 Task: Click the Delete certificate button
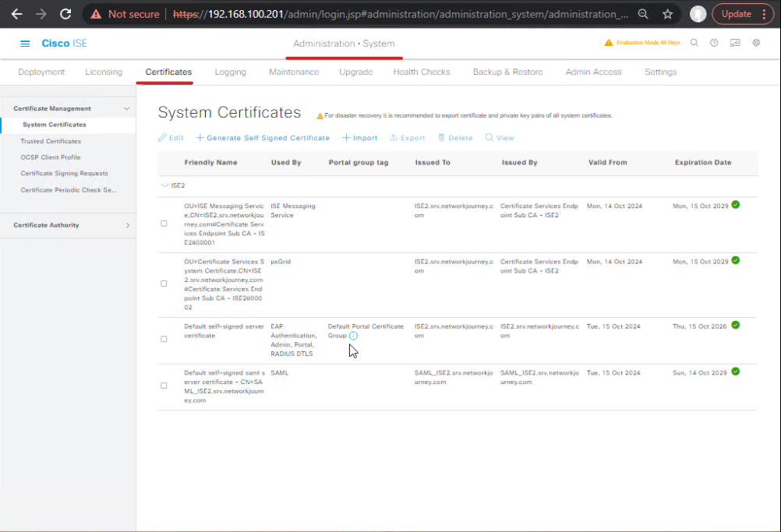click(x=455, y=138)
